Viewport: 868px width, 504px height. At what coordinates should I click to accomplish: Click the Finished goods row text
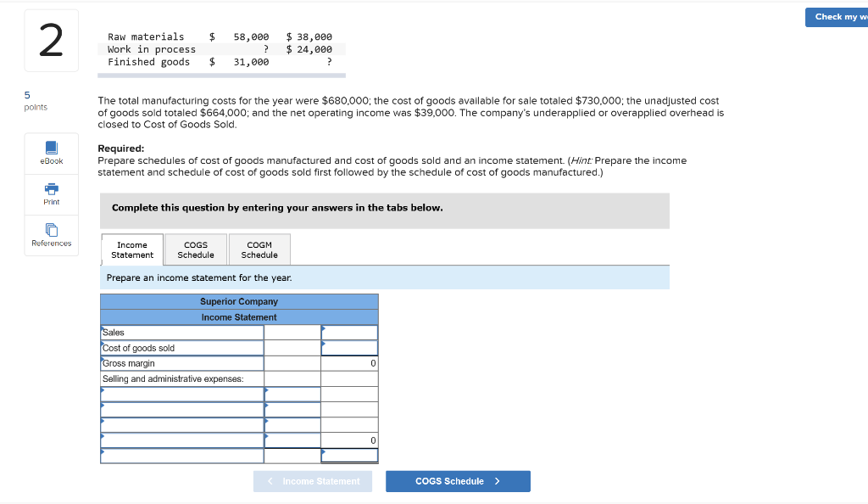(x=149, y=62)
